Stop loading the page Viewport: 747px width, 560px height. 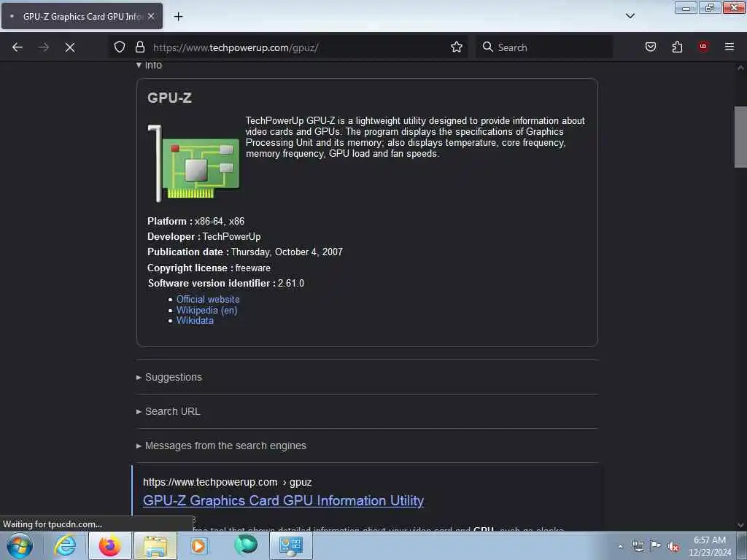[x=69, y=47]
